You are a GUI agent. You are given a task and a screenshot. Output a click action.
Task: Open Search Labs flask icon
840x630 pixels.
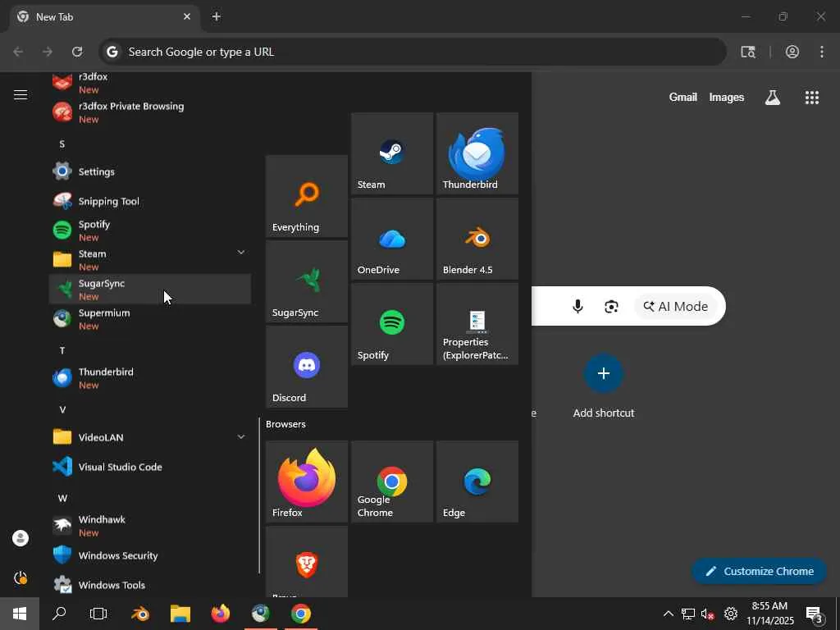pyautogui.click(x=773, y=97)
